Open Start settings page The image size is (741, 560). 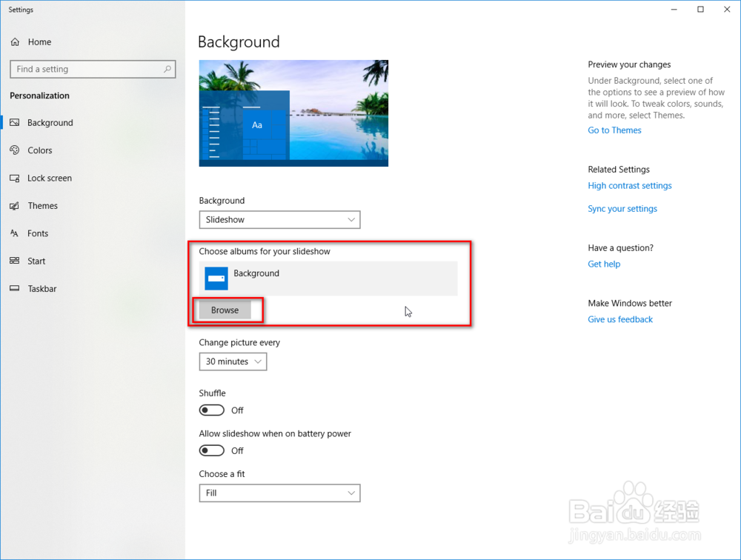click(36, 261)
